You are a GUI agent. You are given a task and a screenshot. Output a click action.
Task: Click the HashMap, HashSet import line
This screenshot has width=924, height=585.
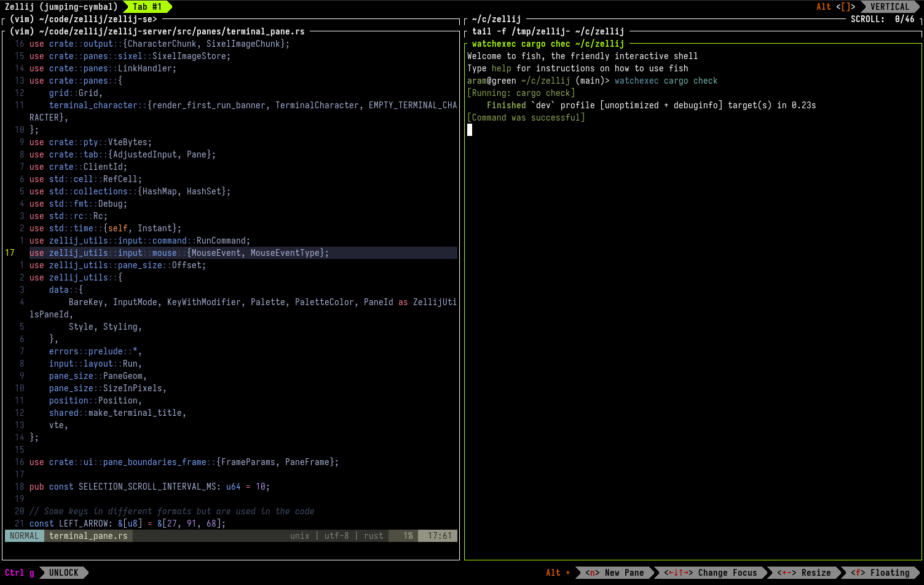[130, 191]
